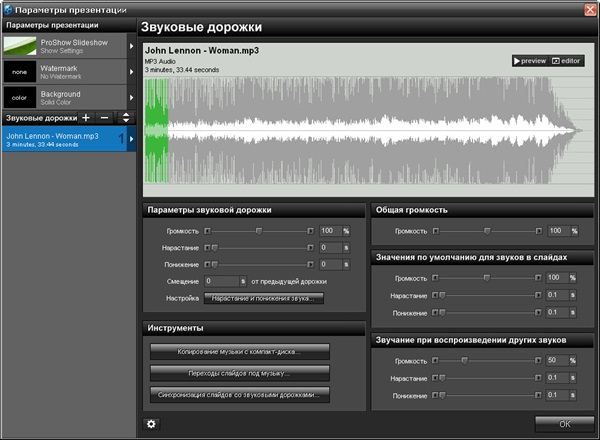Click the Смещение offset input field
Viewport: 600px width, 440px height.
[224, 282]
